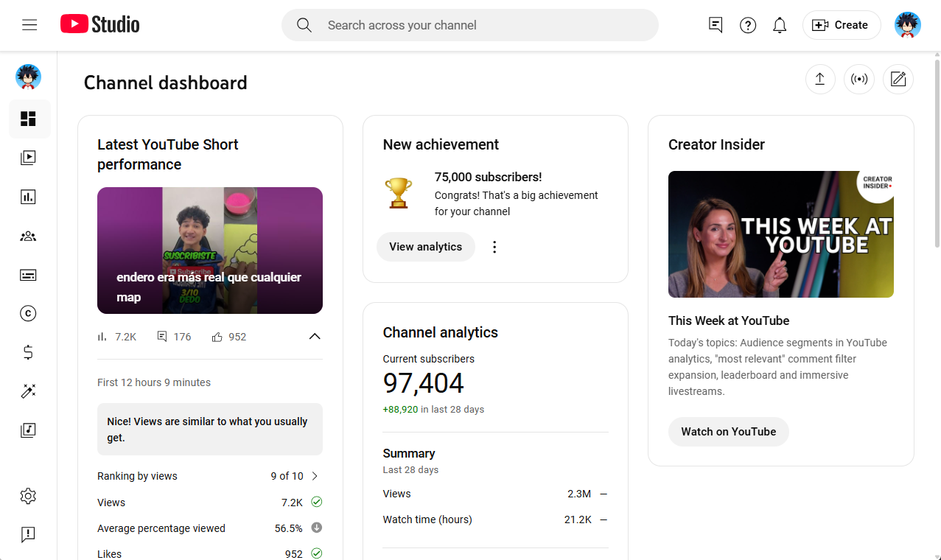The height and width of the screenshot is (560, 941).
Task: Click the trophy achievement icon
Action: coord(399,193)
